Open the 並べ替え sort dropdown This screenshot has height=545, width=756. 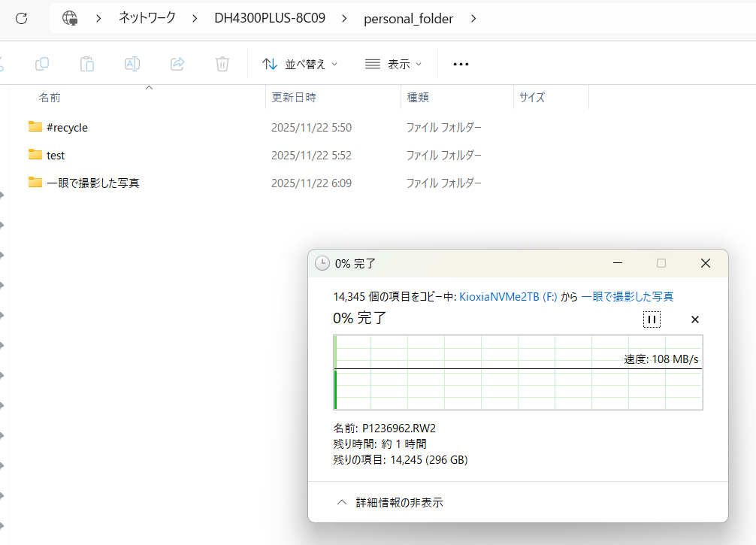(x=300, y=64)
